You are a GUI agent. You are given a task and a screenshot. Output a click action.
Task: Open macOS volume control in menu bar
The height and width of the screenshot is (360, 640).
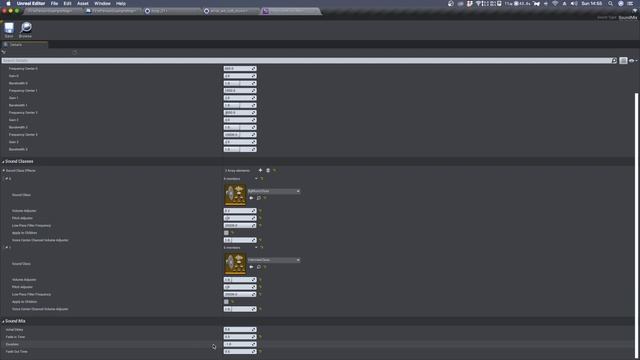click(574, 3)
